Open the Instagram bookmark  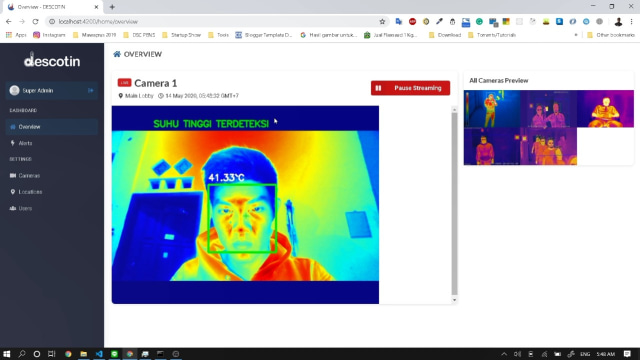click(x=49, y=35)
